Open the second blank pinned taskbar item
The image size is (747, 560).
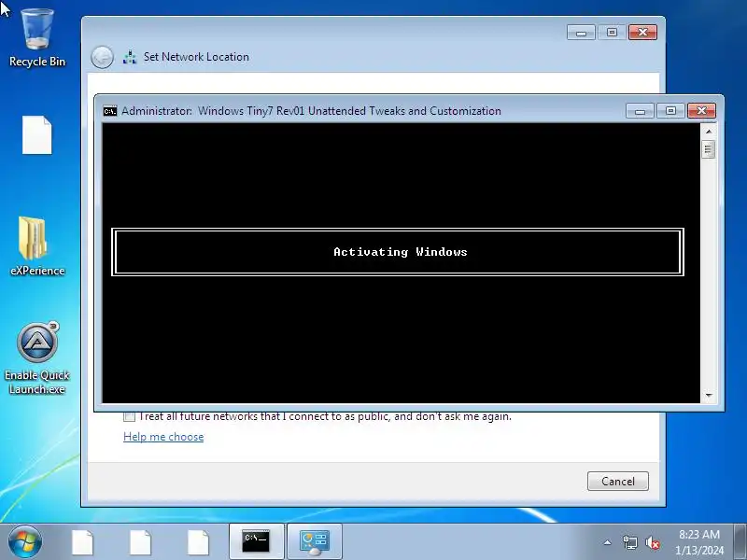pyautogui.click(x=141, y=542)
